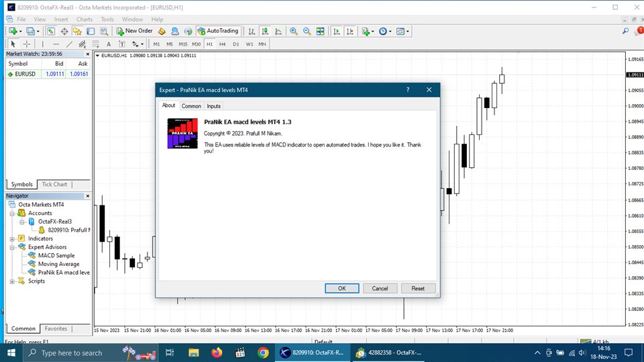This screenshot has height=362, width=644.
Task: Select the Trendline drawing tool
Action: point(69,44)
